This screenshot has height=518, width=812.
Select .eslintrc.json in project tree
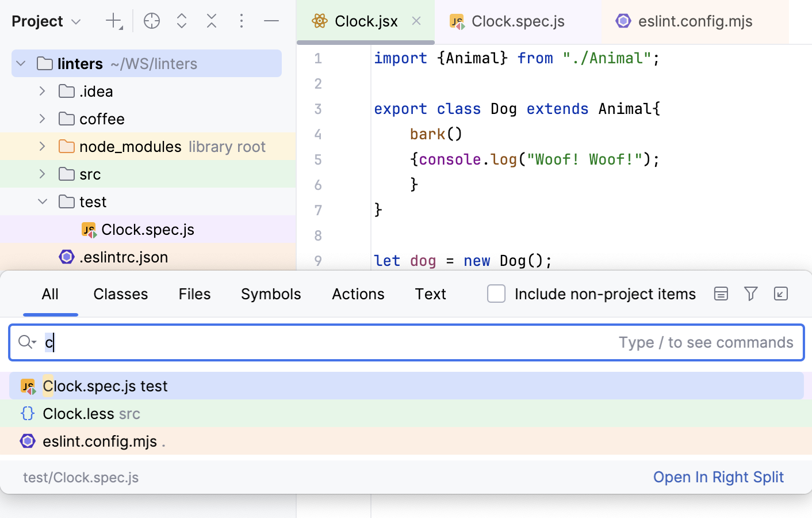pyautogui.click(x=148, y=257)
